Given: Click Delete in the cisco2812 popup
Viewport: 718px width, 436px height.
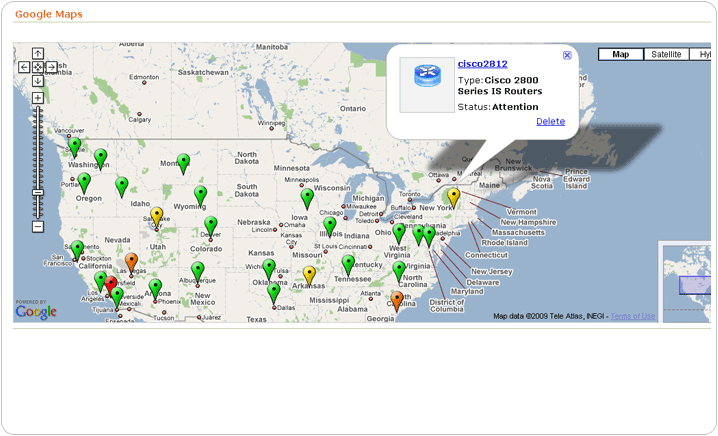Looking at the screenshot, I should pos(550,121).
